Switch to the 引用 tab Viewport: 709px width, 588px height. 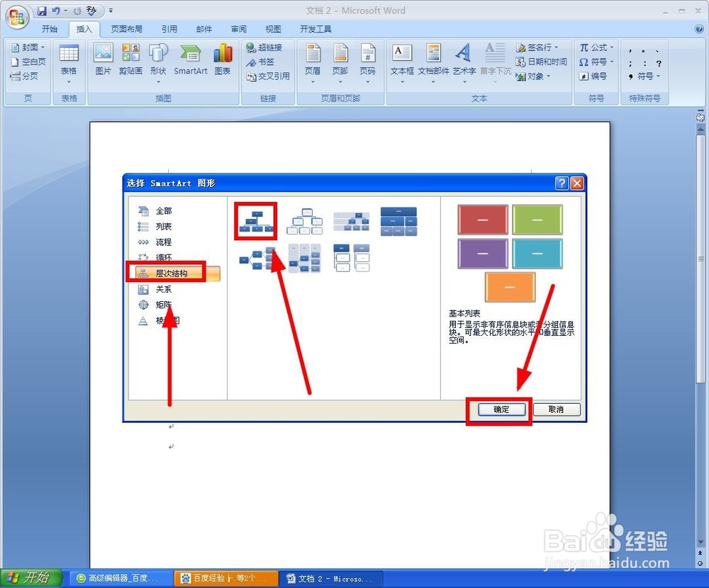click(169, 29)
